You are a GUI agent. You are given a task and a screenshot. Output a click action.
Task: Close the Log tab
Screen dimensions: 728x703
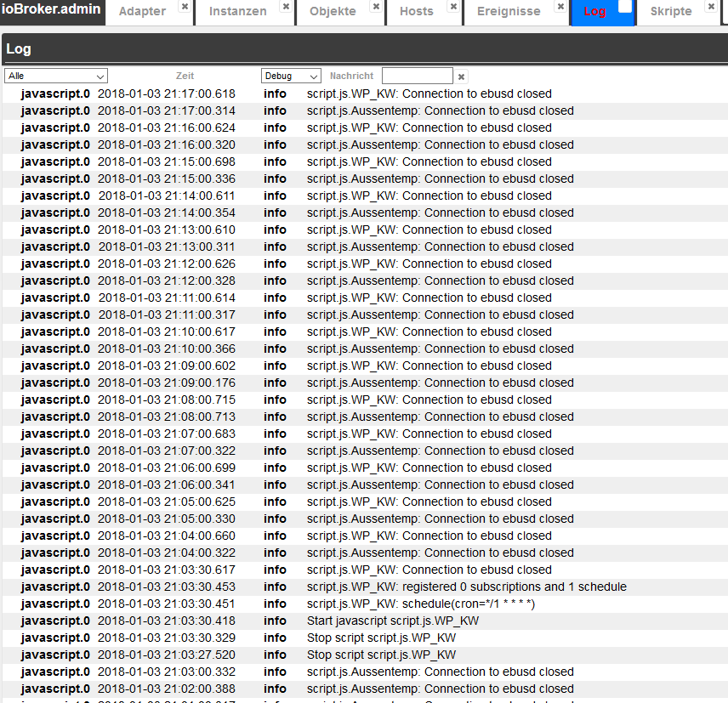pyautogui.click(x=625, y=6)
